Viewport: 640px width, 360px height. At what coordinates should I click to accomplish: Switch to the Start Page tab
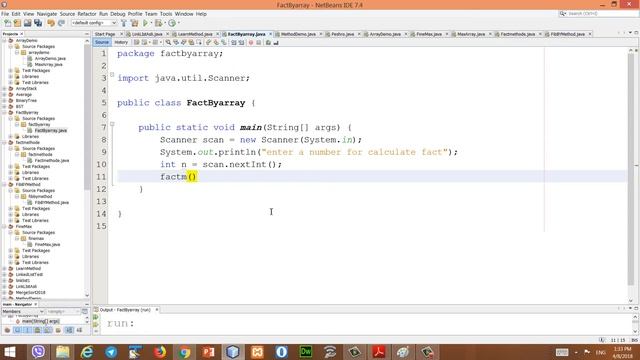(105, 34)
